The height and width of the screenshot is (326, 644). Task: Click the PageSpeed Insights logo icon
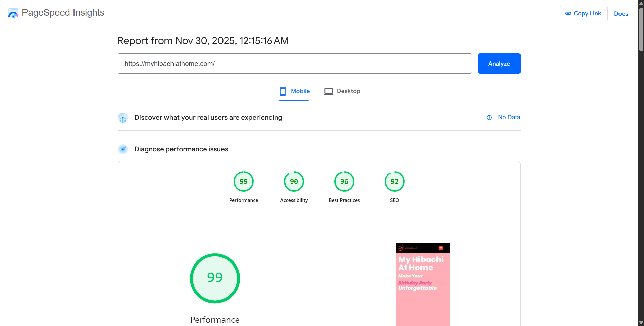13,13
